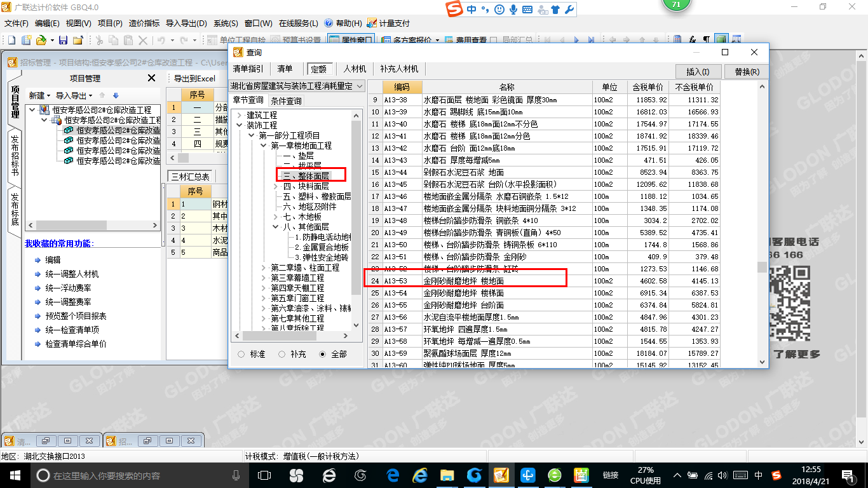The height and width of the screenshot is (488, 868).
Task: Click the calculator icon in the toolbar
Action: pos(677,40)
